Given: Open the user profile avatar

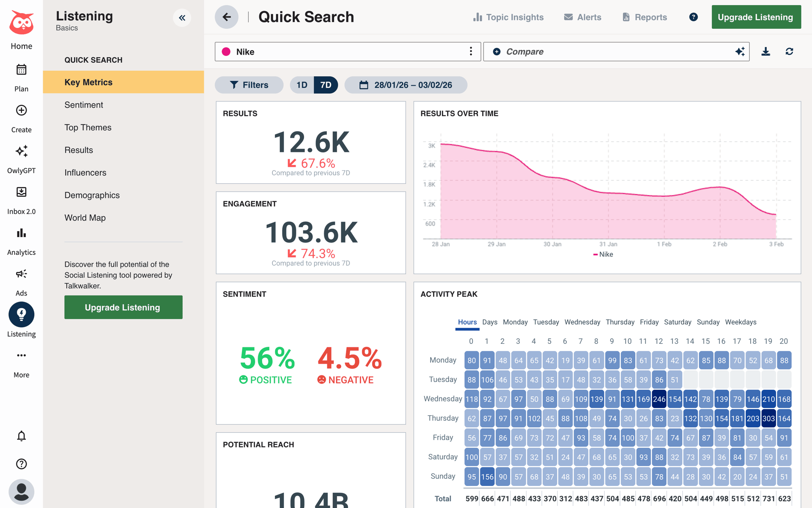Looking at the screenshot, I should tap(21, 492).
